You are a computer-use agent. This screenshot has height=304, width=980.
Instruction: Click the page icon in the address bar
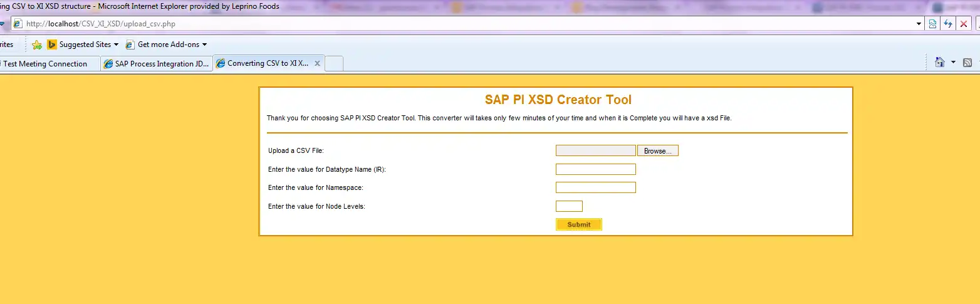click(x=18, y=24)
